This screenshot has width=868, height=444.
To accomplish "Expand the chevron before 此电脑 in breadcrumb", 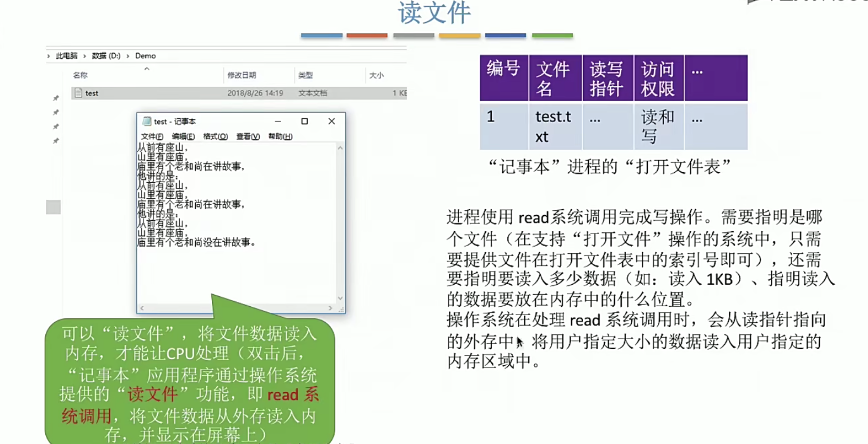I will point(49,56).
